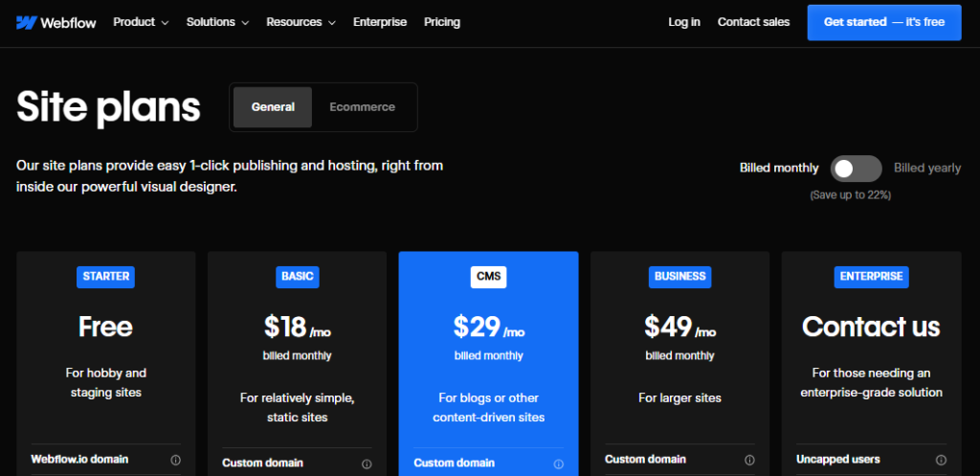Click the $49 /mo price text

(x=680, y=328)
